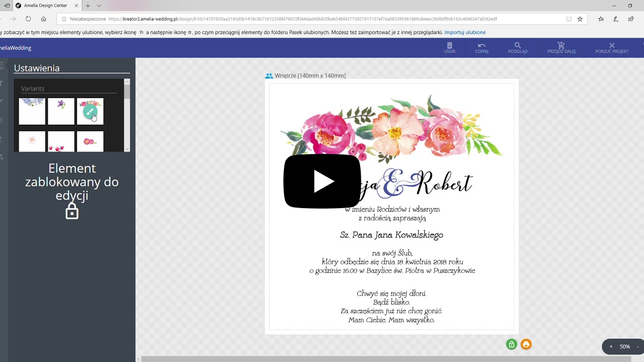Click the zoom in plus button
This screenshot has height=362, width=644.
[611, 346]
